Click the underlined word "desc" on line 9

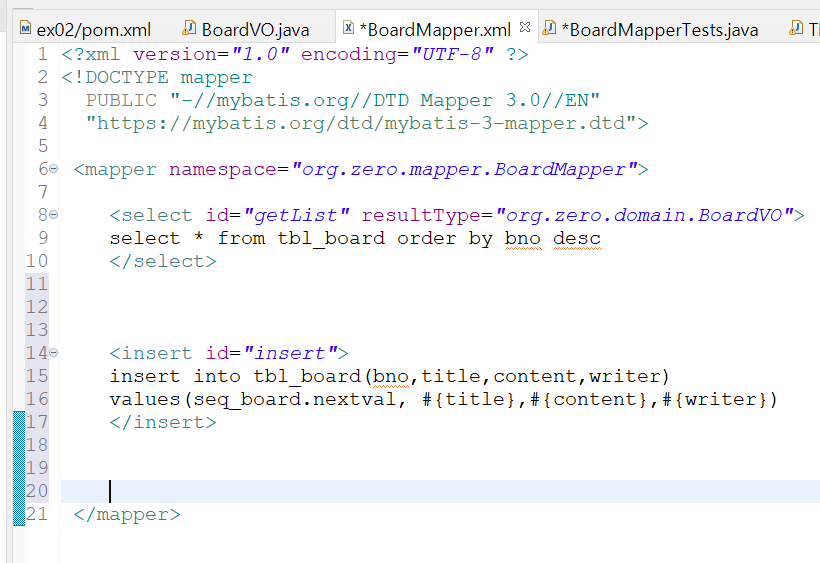pyautogui.click(x=577, y=238)
